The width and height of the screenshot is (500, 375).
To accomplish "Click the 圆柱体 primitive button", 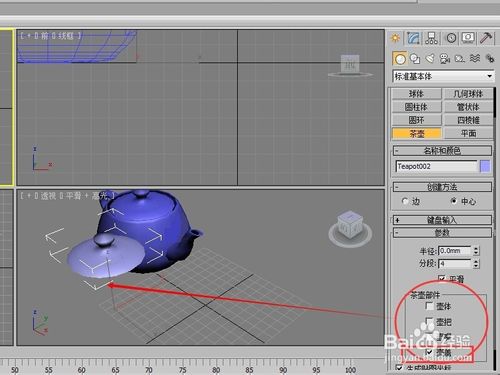I will pos(417,107).
